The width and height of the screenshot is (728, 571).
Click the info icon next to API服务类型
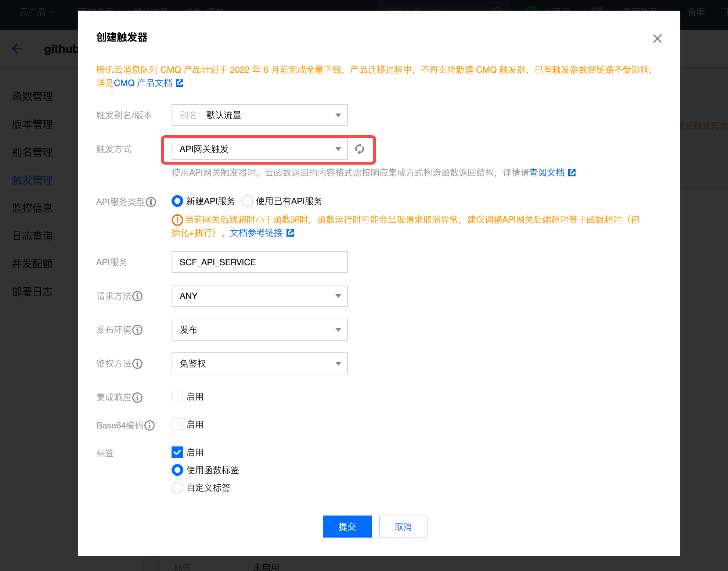click(x=151, y=202)
